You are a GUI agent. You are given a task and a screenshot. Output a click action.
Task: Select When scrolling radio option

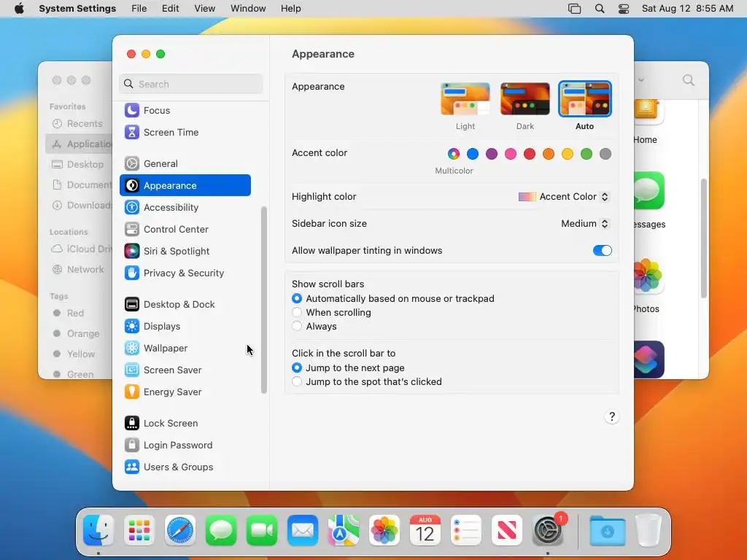click(297, 312)
